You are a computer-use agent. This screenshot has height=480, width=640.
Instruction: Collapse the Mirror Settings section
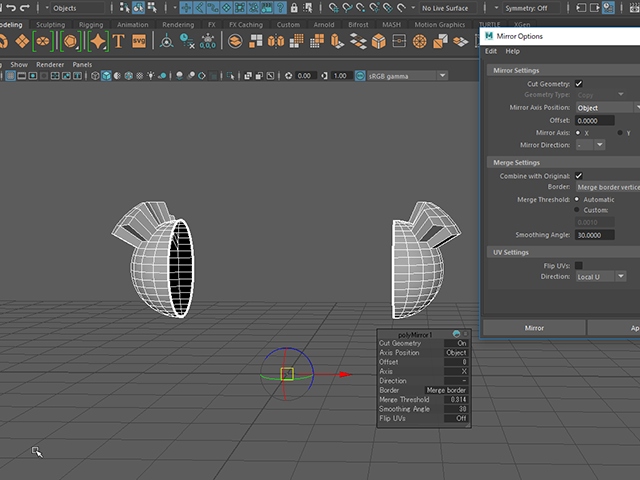click(564, 70)
